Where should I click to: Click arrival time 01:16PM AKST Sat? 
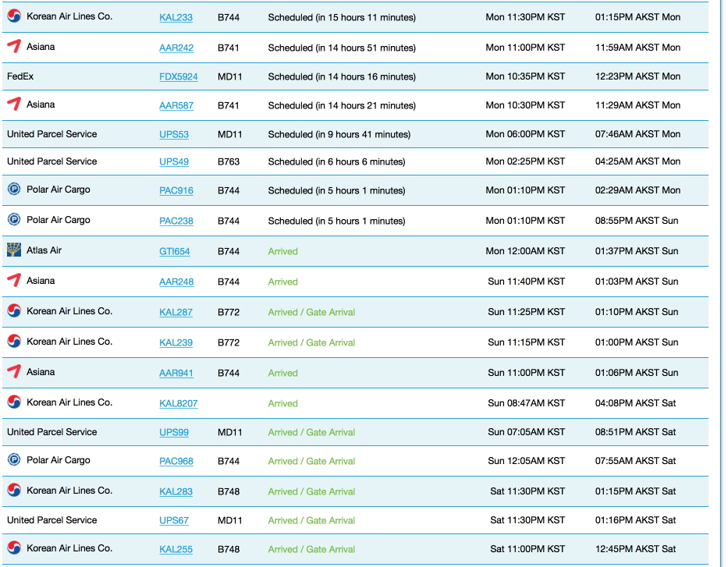pyautogui.click(x=636, y=520)
